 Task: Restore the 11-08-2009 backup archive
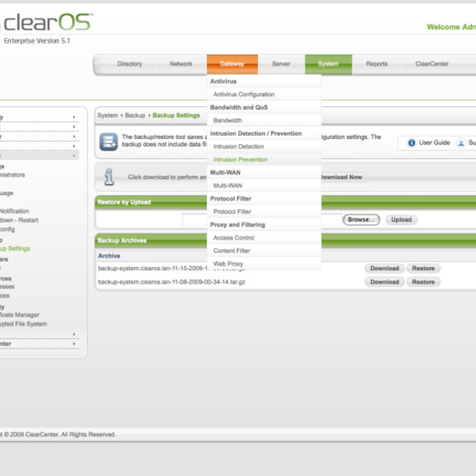tap(423, 282)
